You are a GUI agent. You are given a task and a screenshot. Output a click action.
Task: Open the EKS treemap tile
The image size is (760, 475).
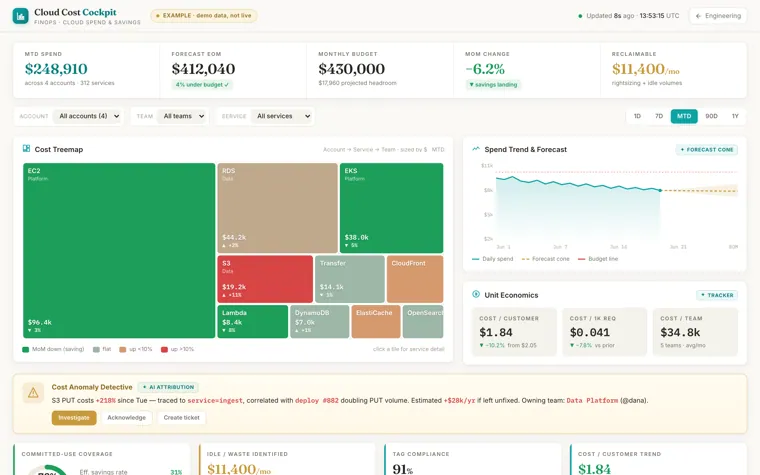[x=391, y=208]
